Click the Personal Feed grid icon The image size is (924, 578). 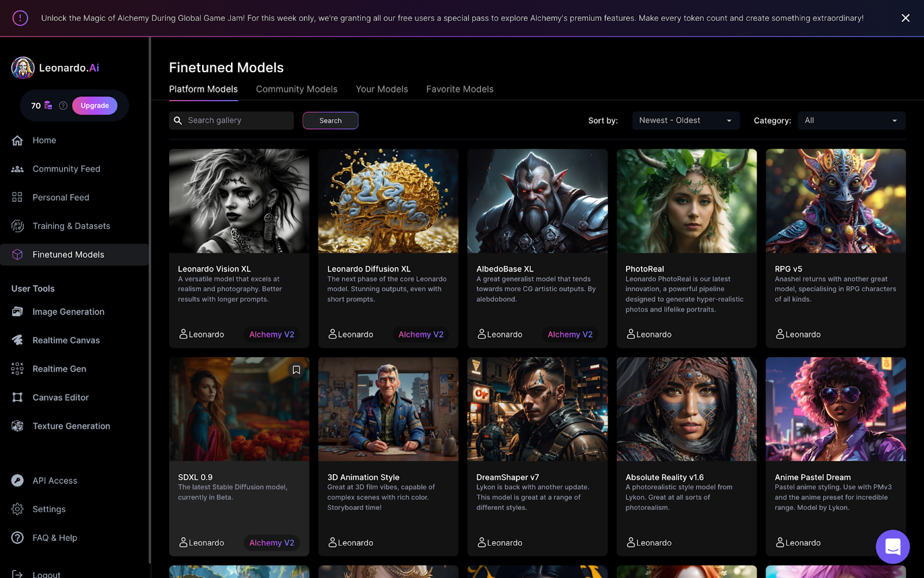click(17, 197)
